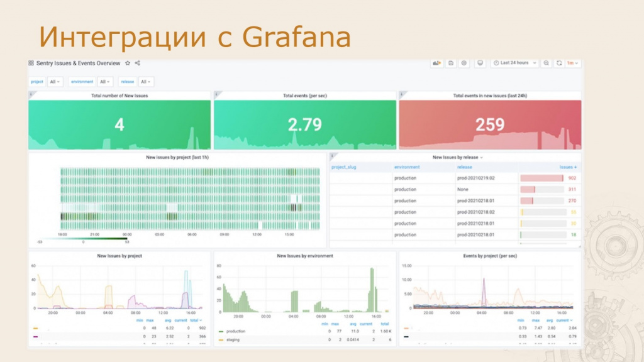
Task: Sort New Issues by environment legend by total
Action: click(x=385, y=324)
